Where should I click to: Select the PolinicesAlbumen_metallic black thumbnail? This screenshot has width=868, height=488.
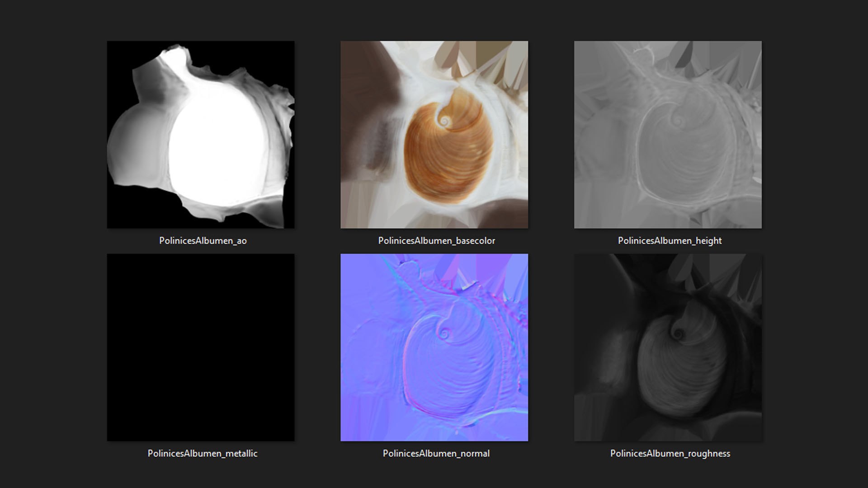pos(201,347)
